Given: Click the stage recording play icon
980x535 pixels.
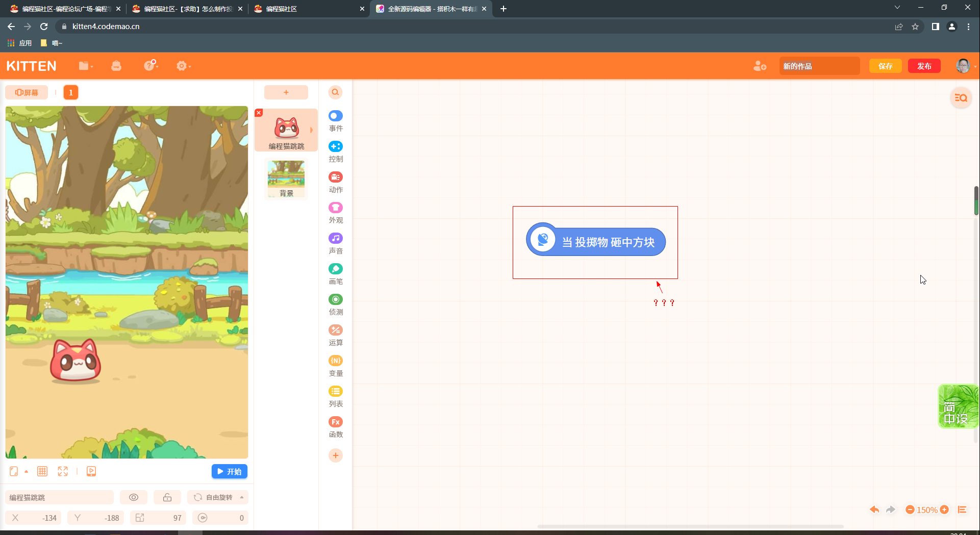Looking at the screenshot, I should pyautogui.click(x=91, y=471).
